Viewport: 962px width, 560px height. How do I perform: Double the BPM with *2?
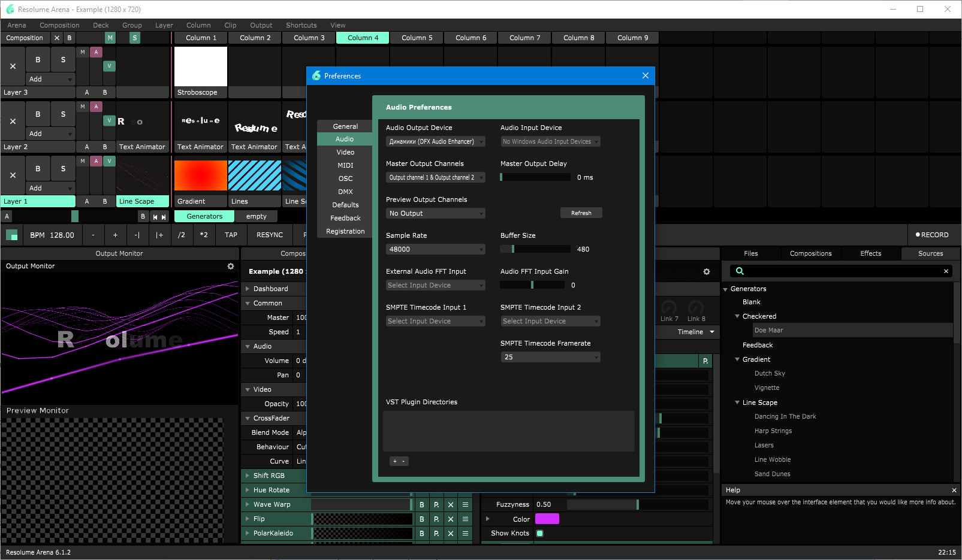pos(204,235)
